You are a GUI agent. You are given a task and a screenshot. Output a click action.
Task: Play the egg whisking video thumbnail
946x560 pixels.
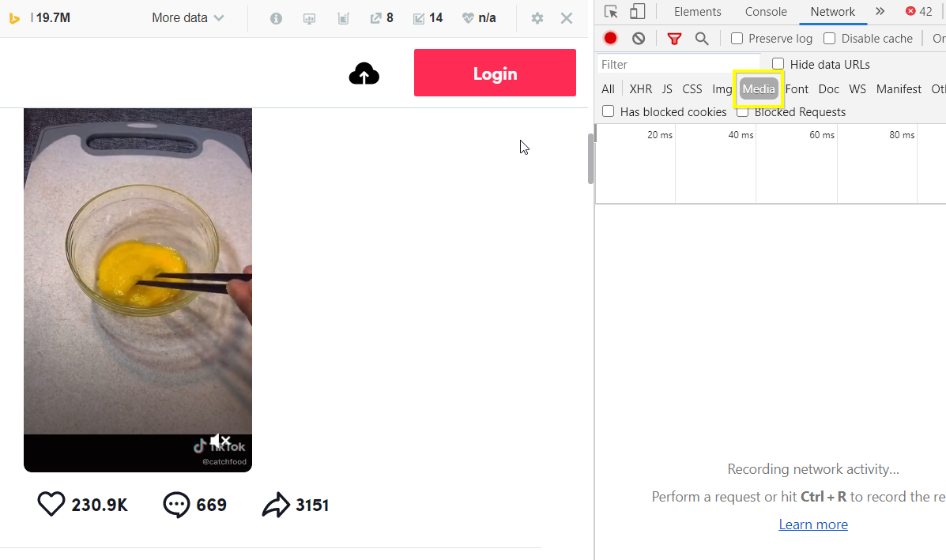pos(138,290)
